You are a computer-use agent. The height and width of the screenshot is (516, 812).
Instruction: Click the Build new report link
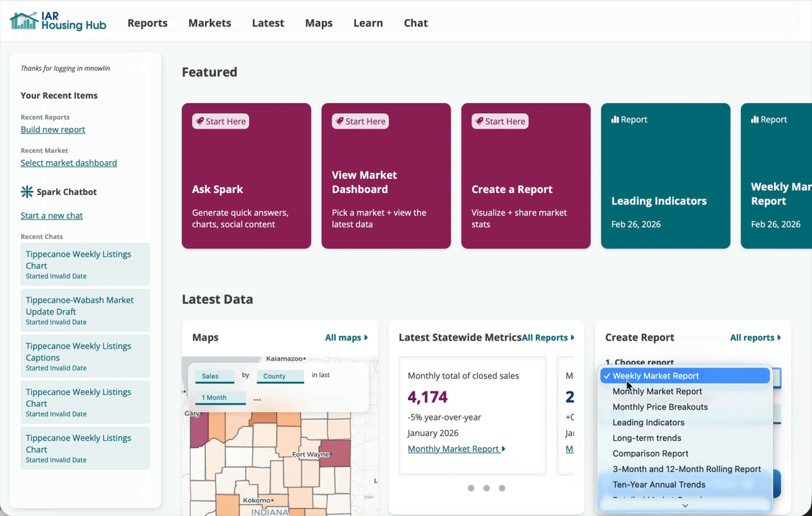[x=53, y=129]
